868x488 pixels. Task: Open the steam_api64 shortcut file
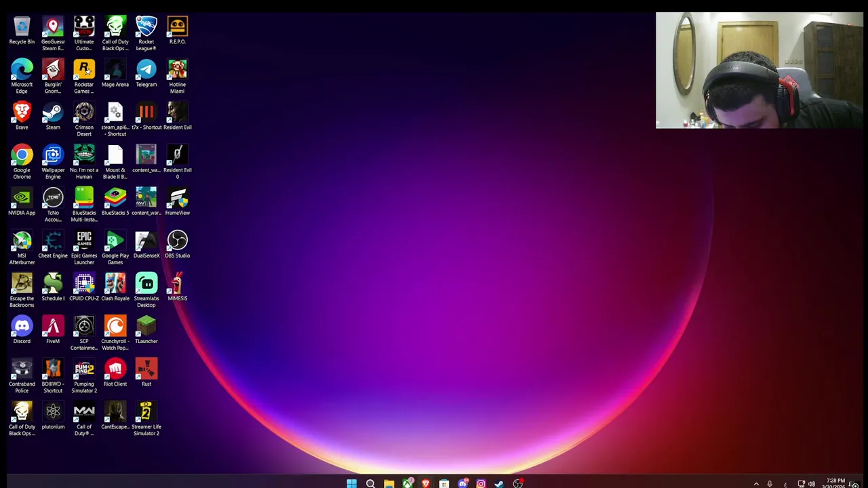tap(115, 119)
